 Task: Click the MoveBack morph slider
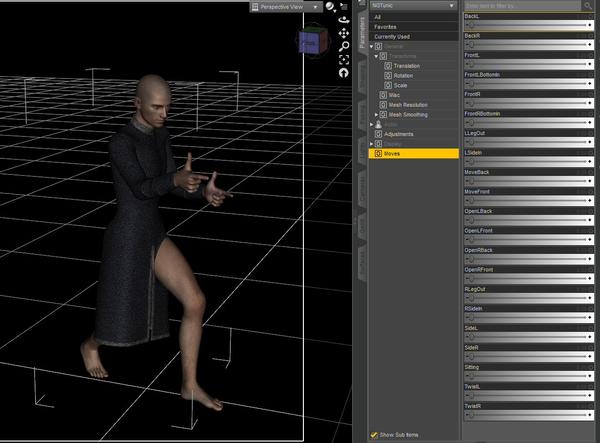click(528, 181)
